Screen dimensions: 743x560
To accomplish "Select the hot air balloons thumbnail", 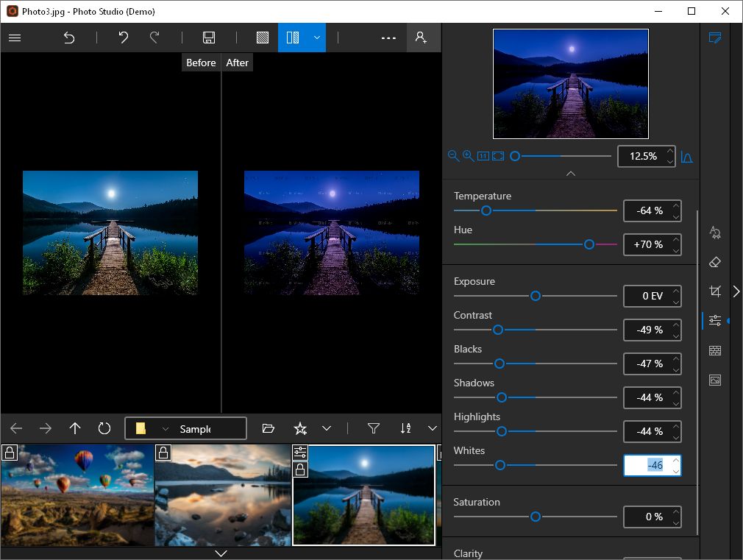I will [x=77, y=495].
